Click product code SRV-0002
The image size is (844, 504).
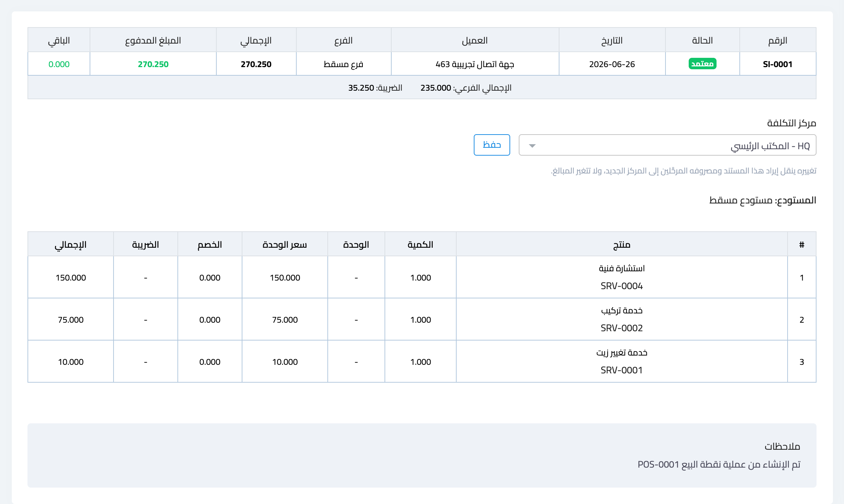click(622, 328)
